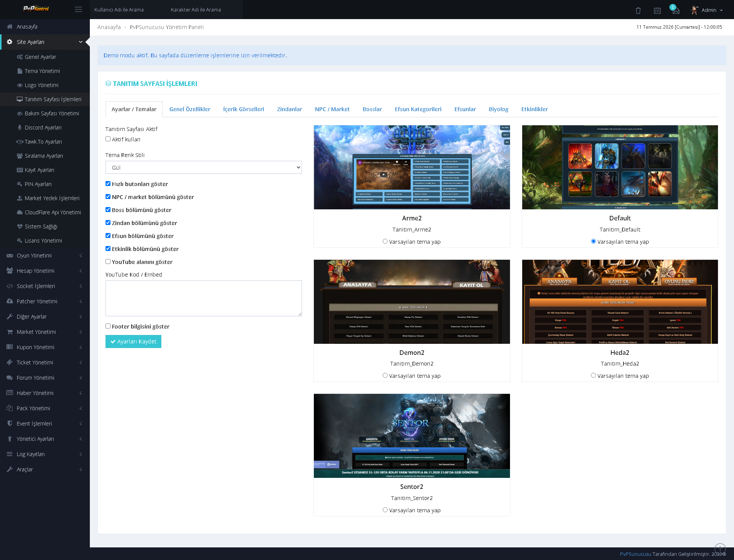Image resolution: width=734 pixels, height=560 pixels.
Task: Switch to the Zindanlar tab
Action: (289, 109)
